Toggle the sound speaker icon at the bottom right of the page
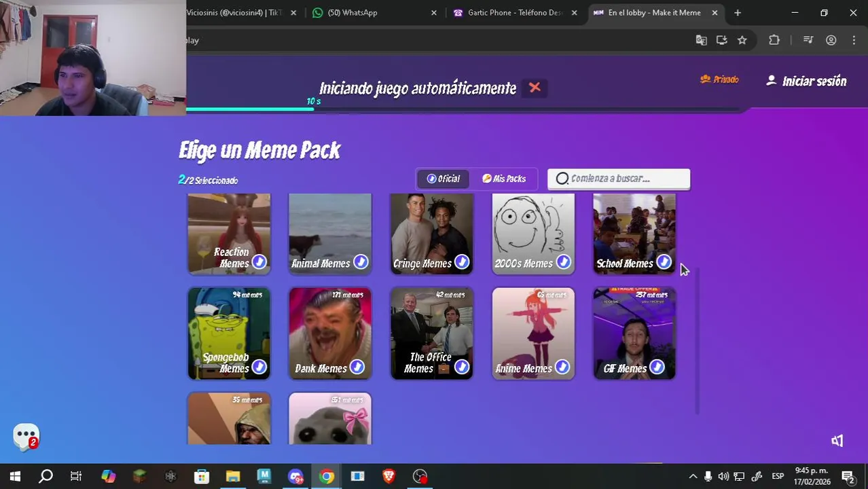The height and width of the screenshot is (489, 868). coord(837,441)
